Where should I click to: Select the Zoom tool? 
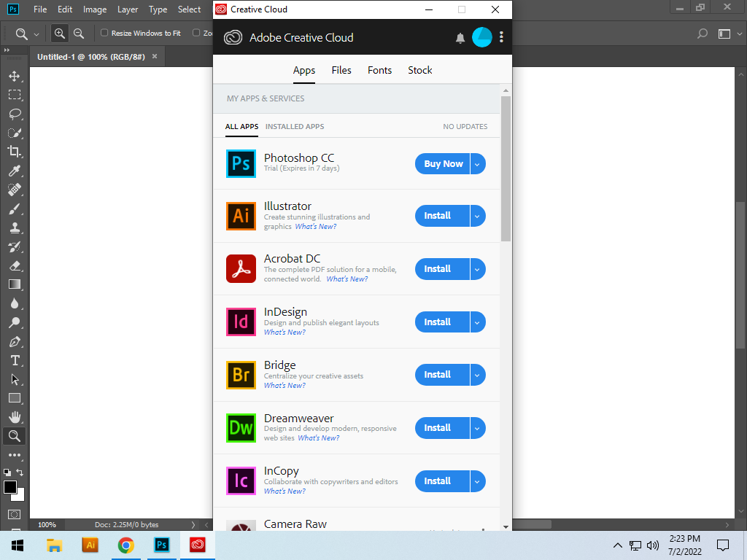[15, 436]
